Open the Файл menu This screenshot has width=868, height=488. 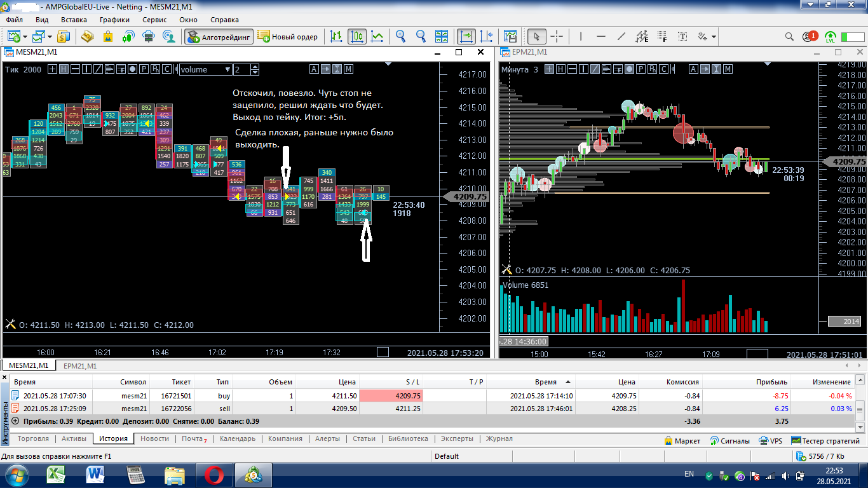click(14, 20)
